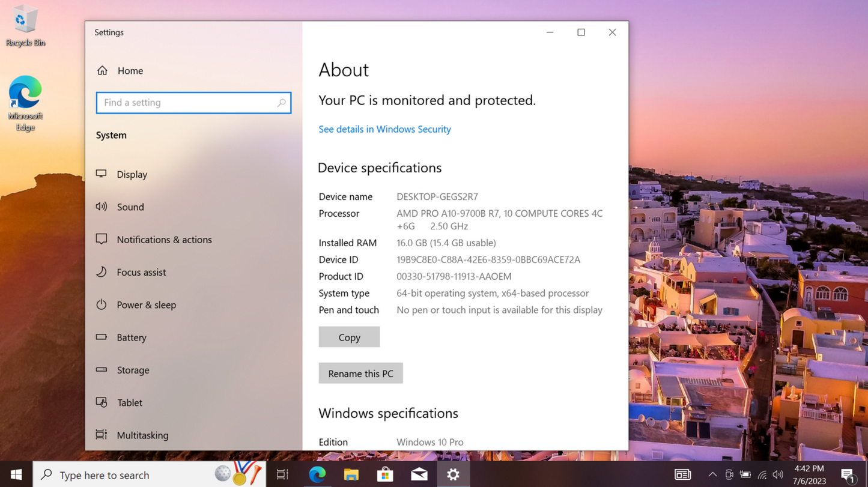The width and height of the screenshot is (868, 487).
Task: Open Focus assist settings
Action: [x=141, y=272]
